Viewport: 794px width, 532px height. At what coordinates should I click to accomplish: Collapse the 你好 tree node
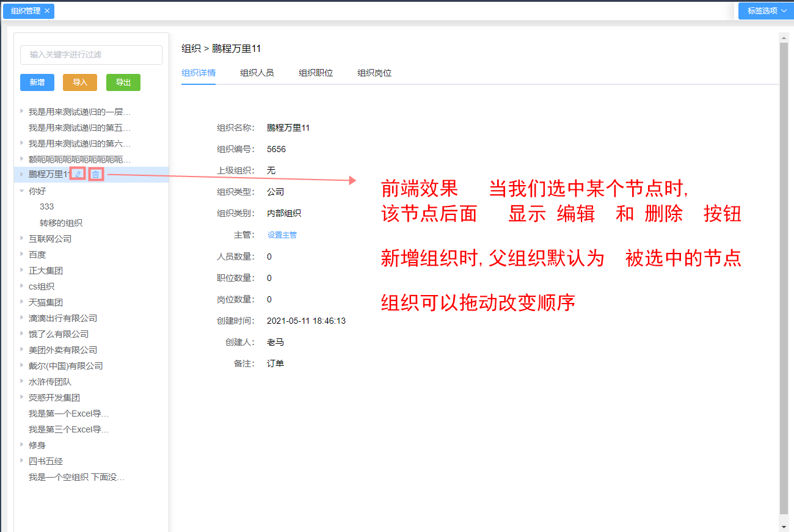click(21, 191)
